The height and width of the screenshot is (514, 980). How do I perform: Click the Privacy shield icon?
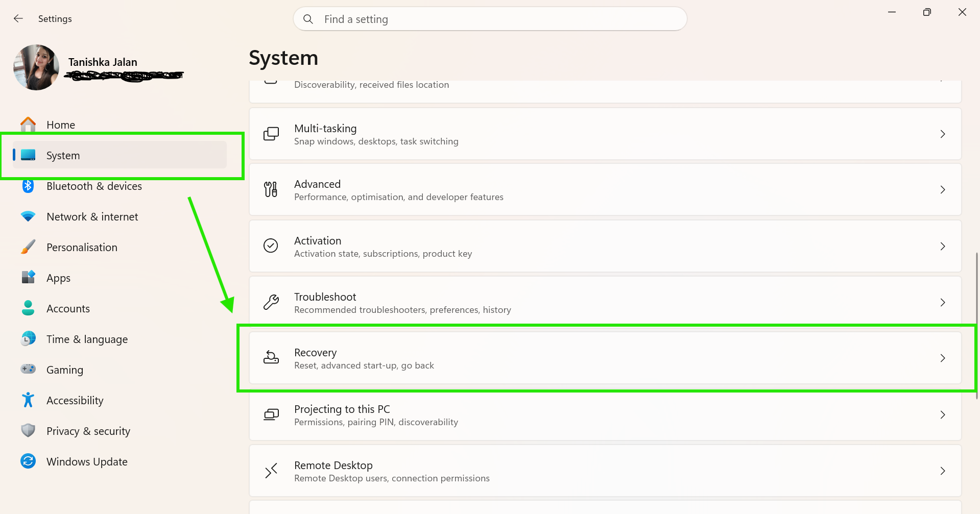[28, 430]
